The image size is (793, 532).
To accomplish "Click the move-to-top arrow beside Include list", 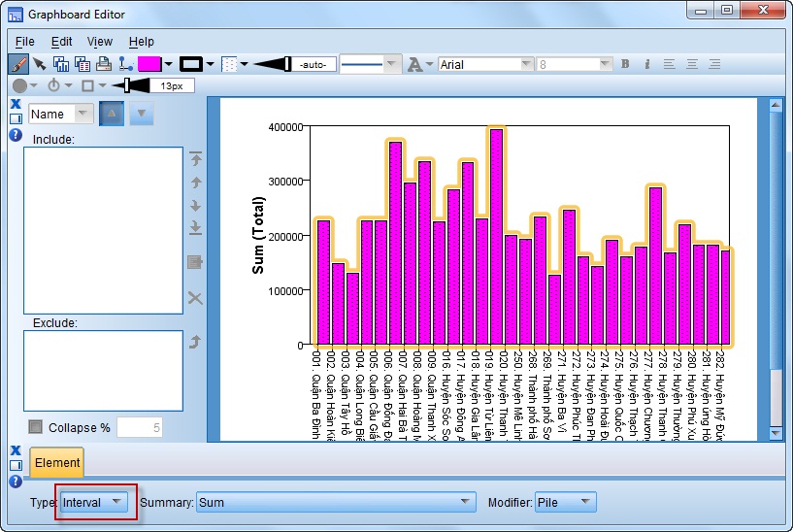I will pyautogui.click(x=195, y=159).
